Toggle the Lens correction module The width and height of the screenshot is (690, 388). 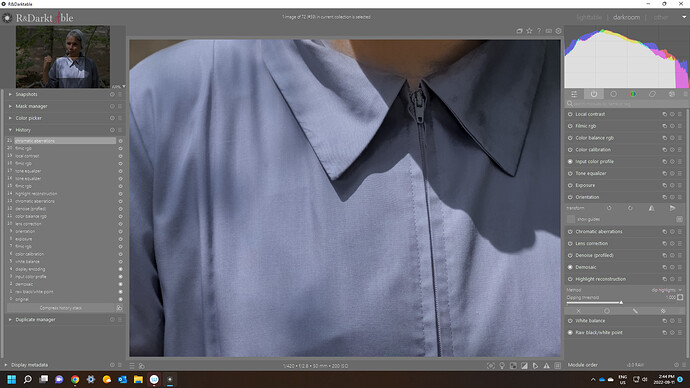(570, 244)
